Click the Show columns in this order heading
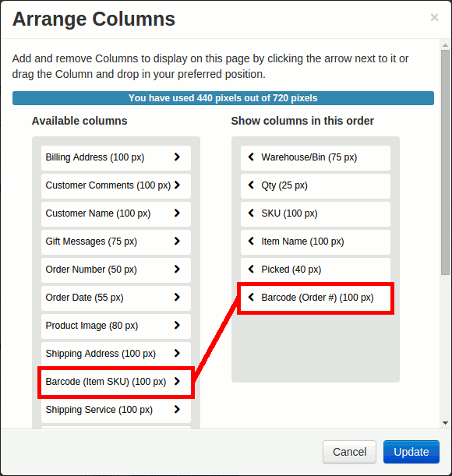 click(x=302, y=121)
